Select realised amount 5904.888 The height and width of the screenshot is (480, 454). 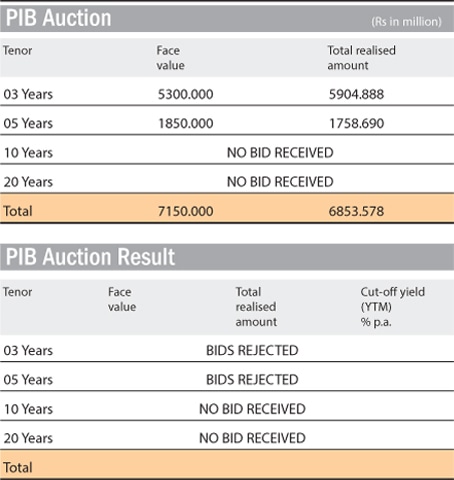tap(356, 94)
